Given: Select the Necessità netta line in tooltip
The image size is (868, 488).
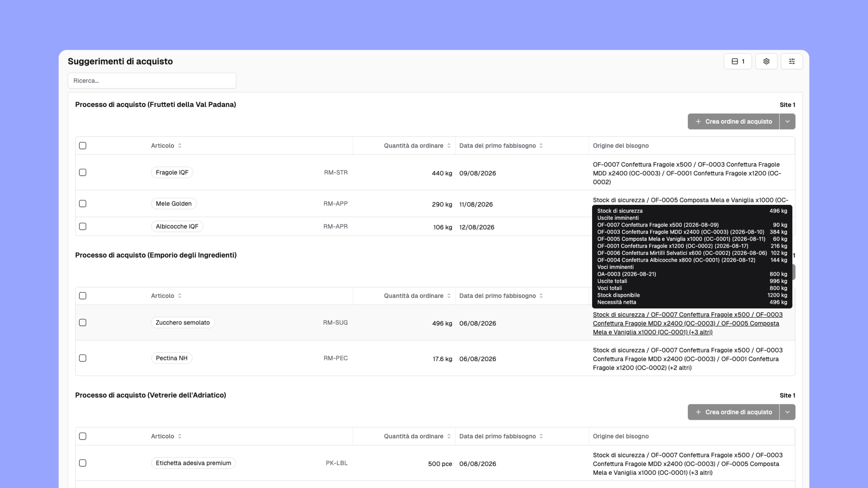Looking at the screenshot, I should coord(692,302).
